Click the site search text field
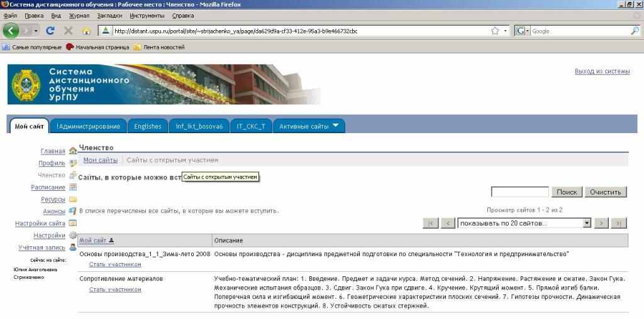Viewport: 644px width, 319px height. tap(519, 192)
